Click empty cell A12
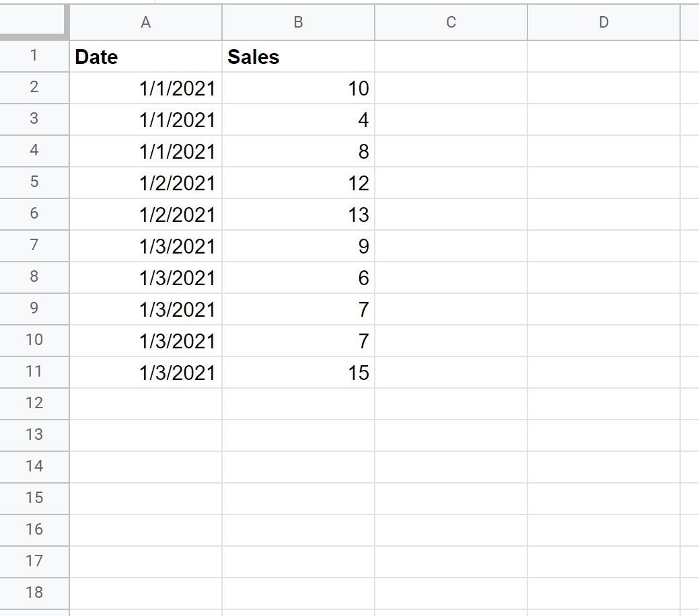This screenshot has width=699, height=616. tap(146, 403)
